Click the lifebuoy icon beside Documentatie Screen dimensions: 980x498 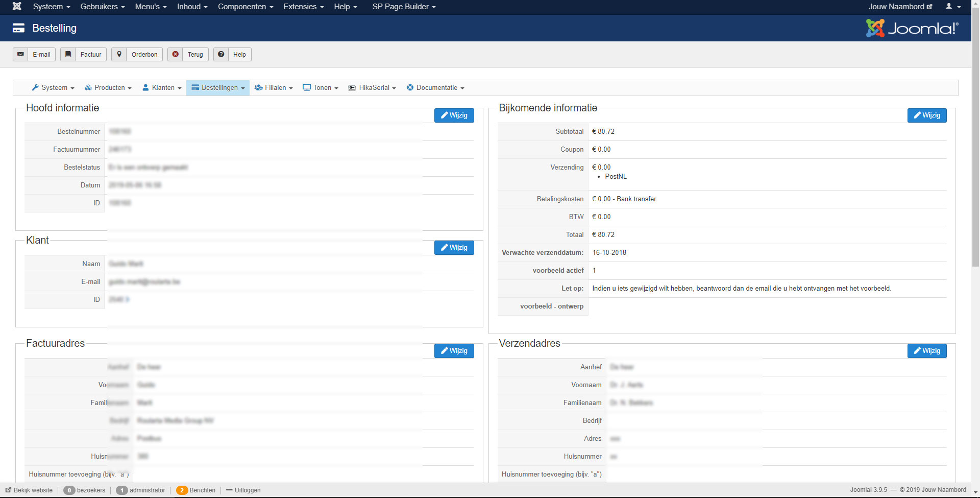point(410,87)
